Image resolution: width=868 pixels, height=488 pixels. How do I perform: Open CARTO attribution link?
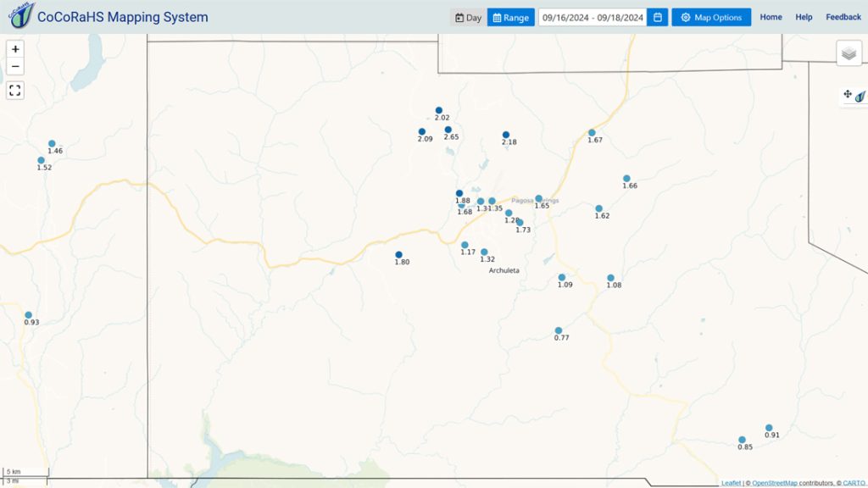854,483
